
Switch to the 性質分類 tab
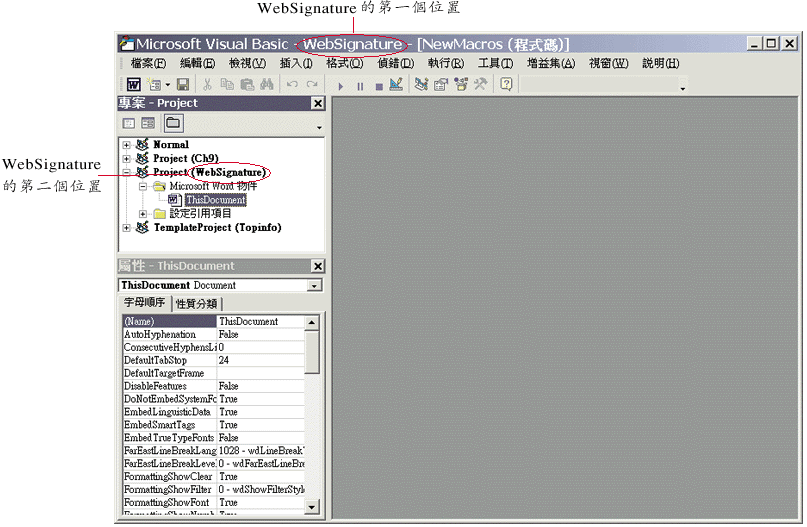coord(197,304)
